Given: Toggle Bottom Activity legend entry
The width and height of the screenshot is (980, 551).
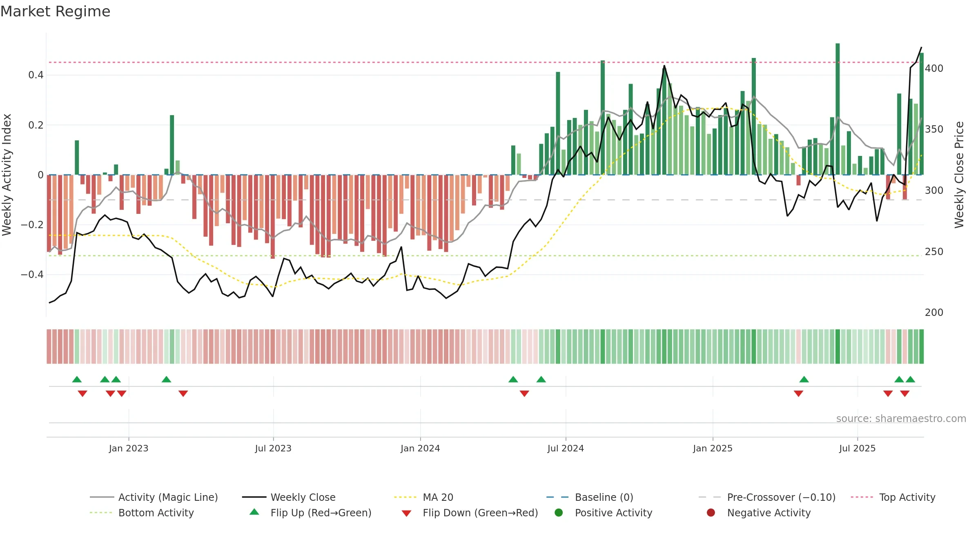Looking at the screenshot, I should [142, 513].
